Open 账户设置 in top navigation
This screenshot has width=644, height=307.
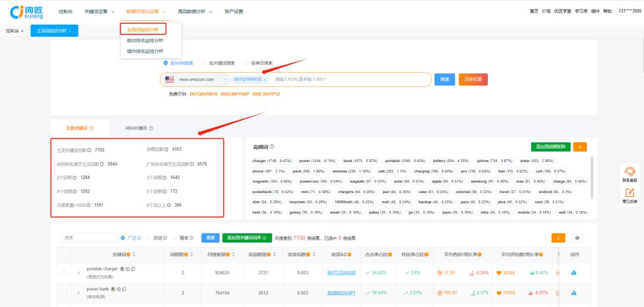234,11
